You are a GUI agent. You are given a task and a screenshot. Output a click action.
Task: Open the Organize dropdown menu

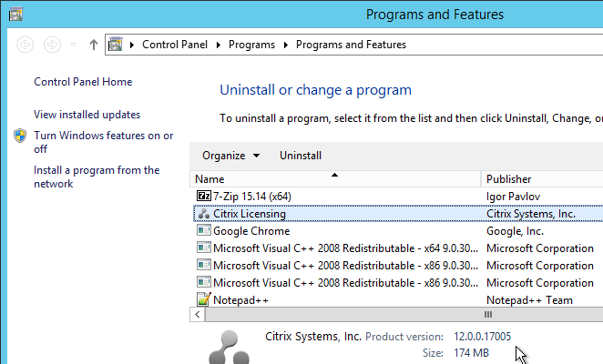click(230, 156)
